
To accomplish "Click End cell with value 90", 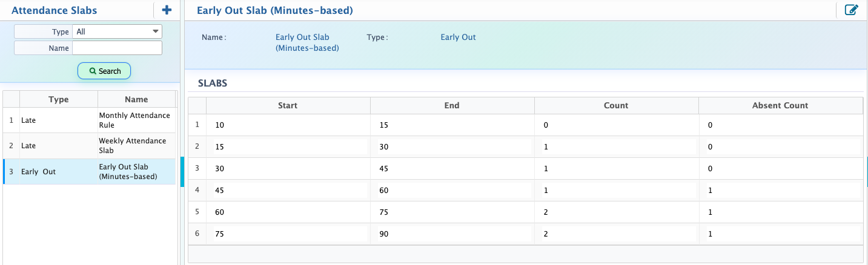I will point(452,234).
